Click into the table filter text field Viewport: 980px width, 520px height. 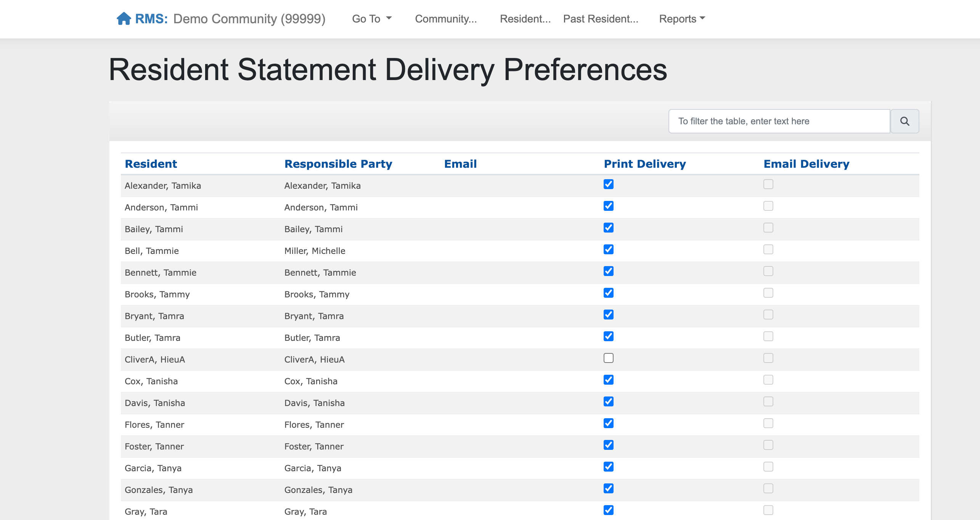[779, 121]
